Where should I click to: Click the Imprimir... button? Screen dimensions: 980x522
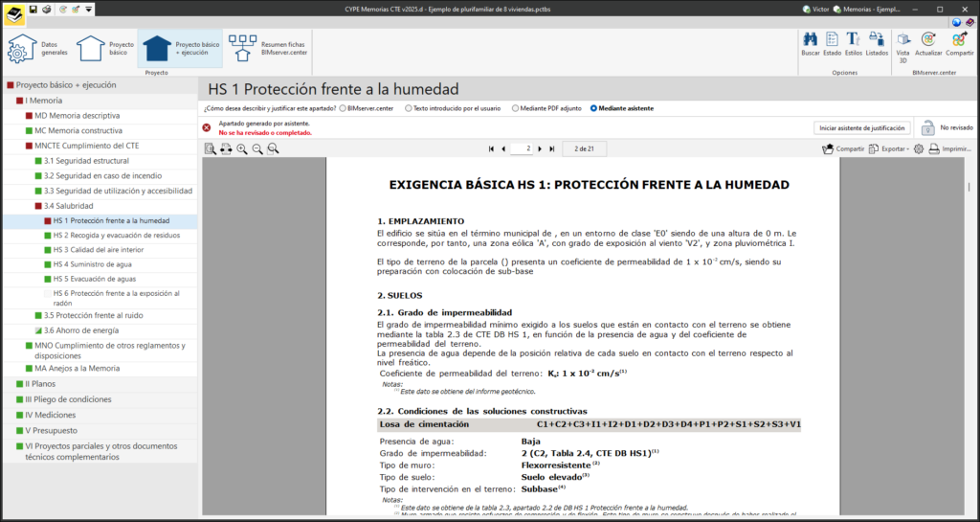pyautogui.click(x=949, y=148)
